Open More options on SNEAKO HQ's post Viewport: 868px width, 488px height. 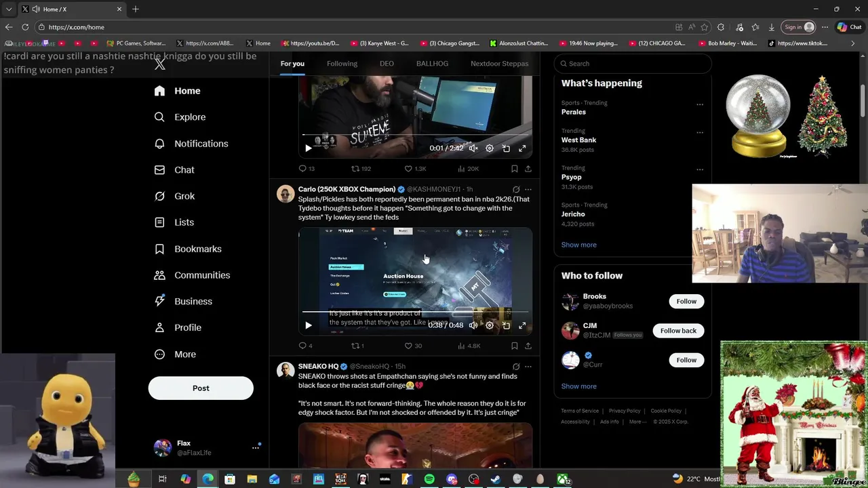(x=528, y=367)
